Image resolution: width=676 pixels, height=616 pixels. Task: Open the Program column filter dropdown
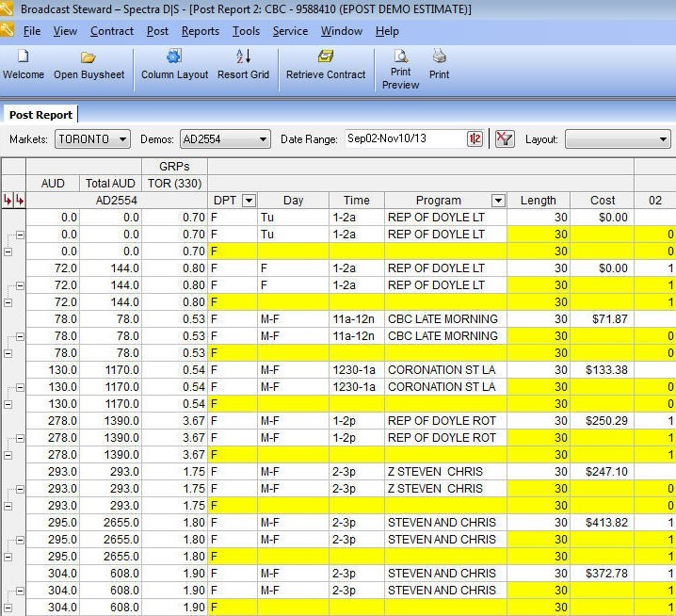pyautogui.click(x=498, y=201)
